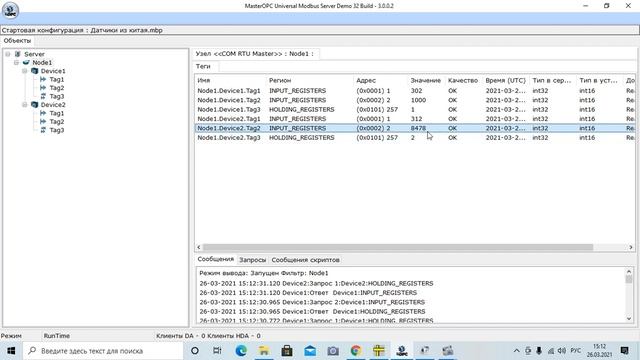Open the Сообщения tab

[x=216, y=259]
